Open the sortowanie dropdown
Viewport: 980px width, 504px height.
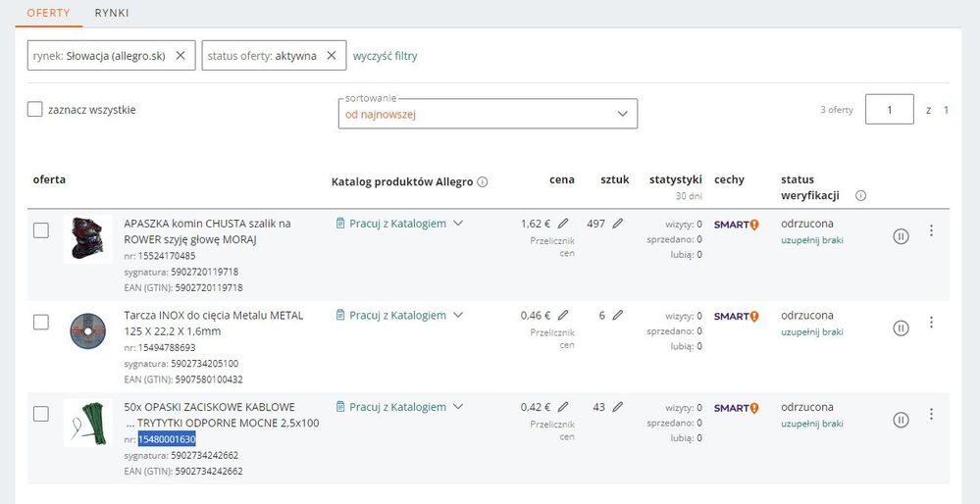pos(488,114)
